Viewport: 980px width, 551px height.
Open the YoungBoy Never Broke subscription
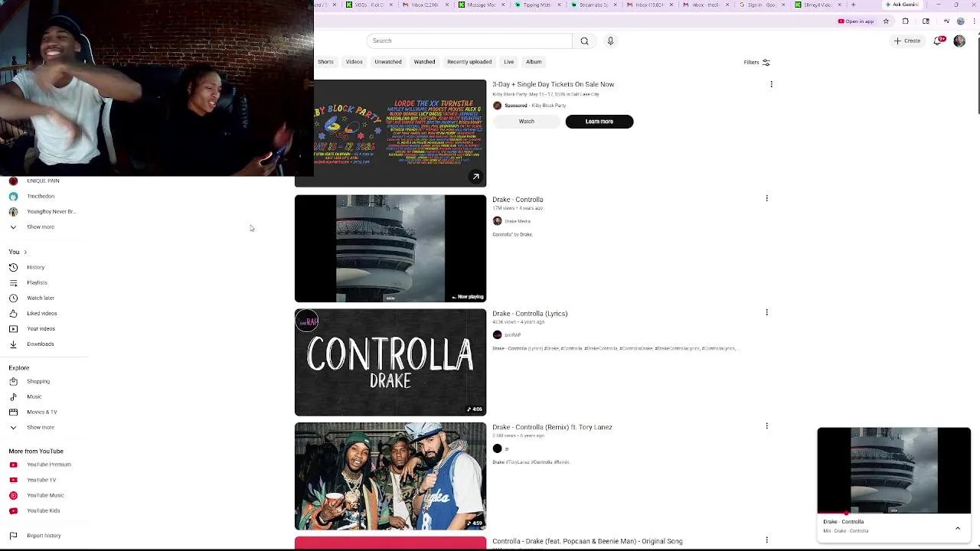point(51,211)
